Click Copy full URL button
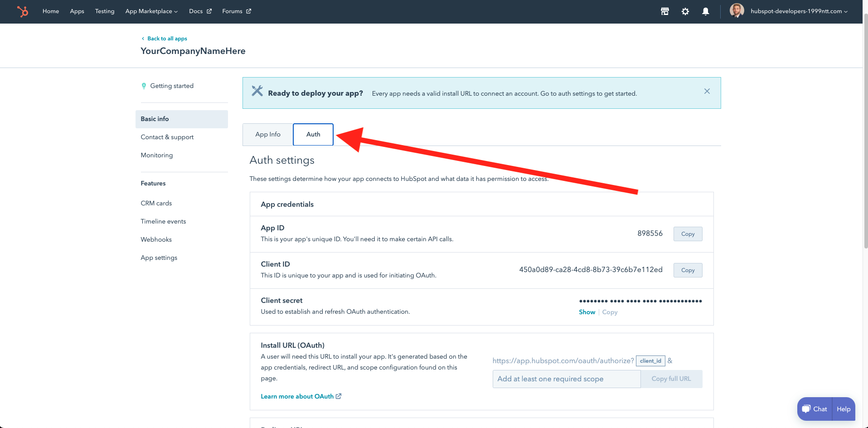This screenshot has height=428, width=868. click(x=671, y=379)
